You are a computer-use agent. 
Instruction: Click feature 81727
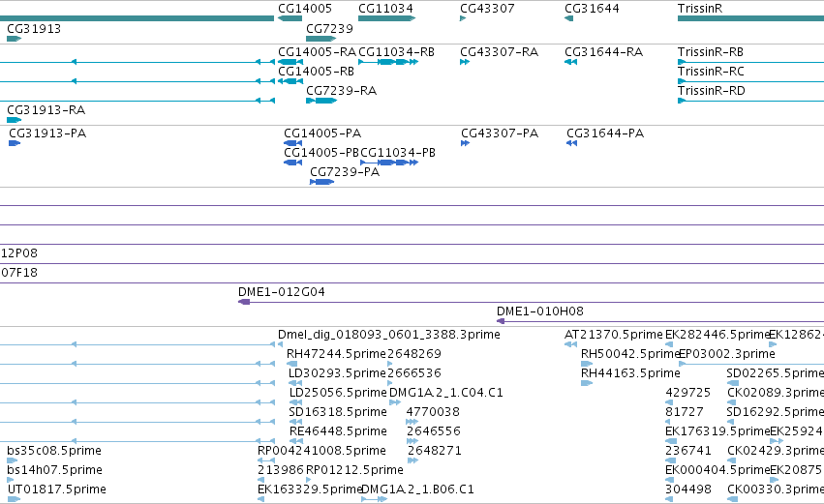coord(668,422)
